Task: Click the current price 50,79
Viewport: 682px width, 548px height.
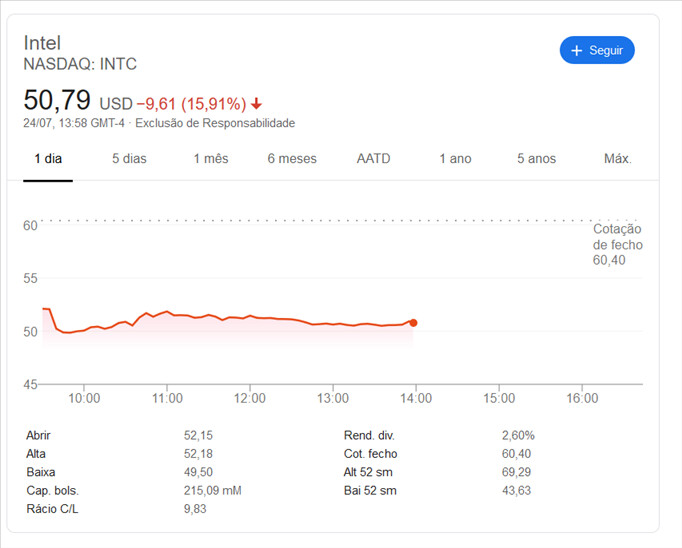Action: click(57, 100)
